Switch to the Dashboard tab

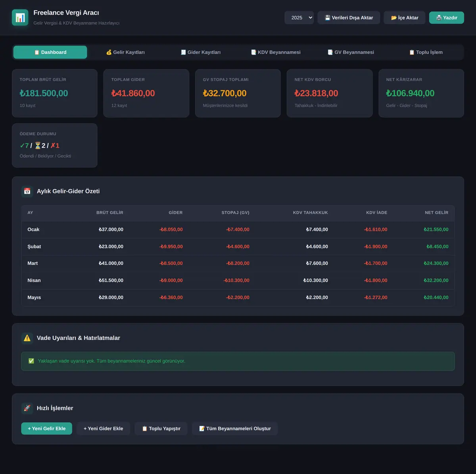click(x=50, y=52)
